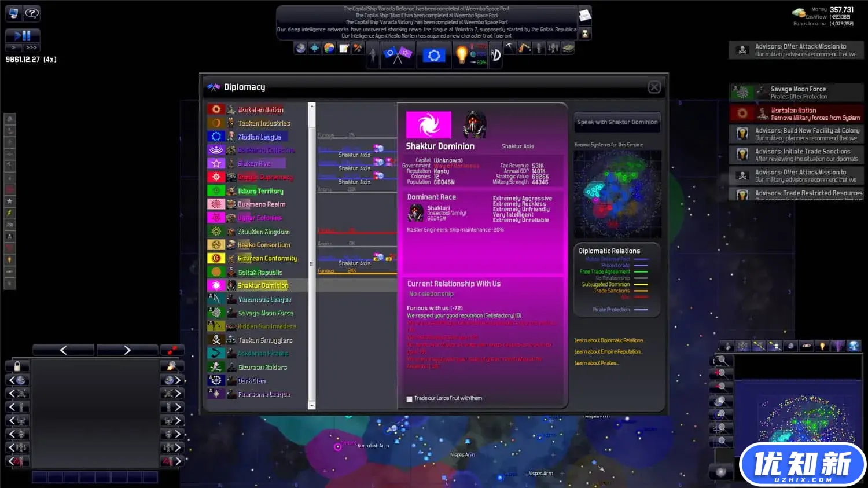Image resolution: width=868 pixels, height=488 pixels.
Task: Toggle the game pause/play button
Action: click(x=23, y=35)
